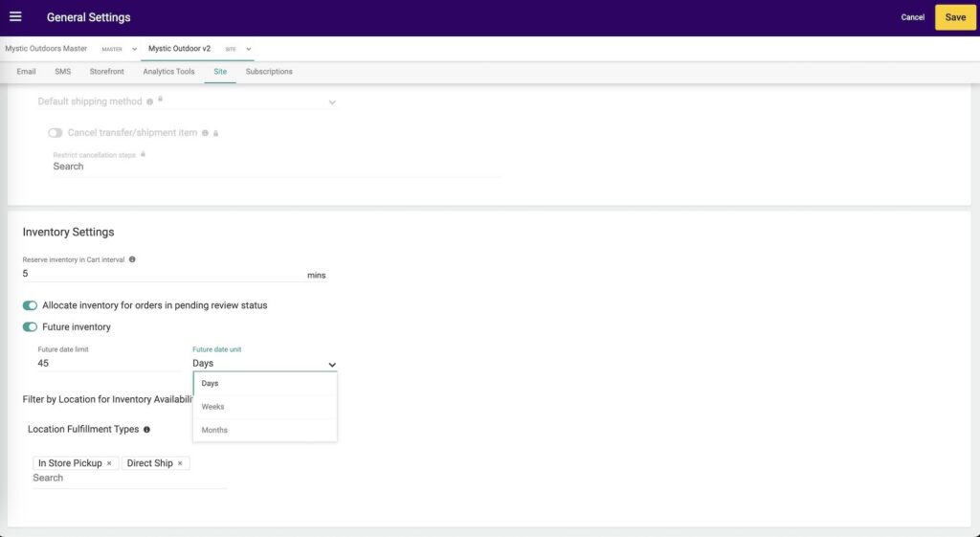The width and height of the screenshot is (980, 537).
Task: Switch to the Email tab
Action: tap(26, 71)
